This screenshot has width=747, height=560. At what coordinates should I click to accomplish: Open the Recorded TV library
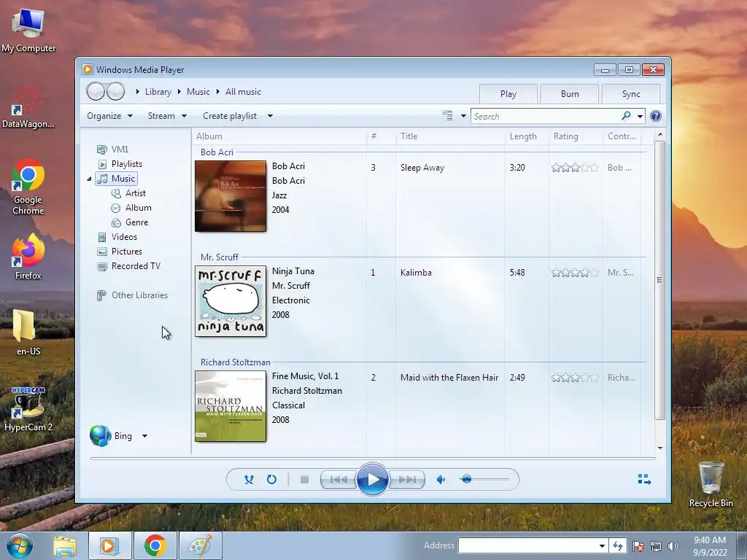point(136,266)
